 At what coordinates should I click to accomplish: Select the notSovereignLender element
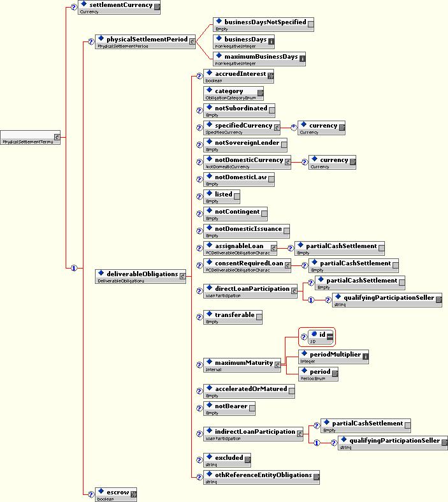pyautogui.click(x=245, y=145)
